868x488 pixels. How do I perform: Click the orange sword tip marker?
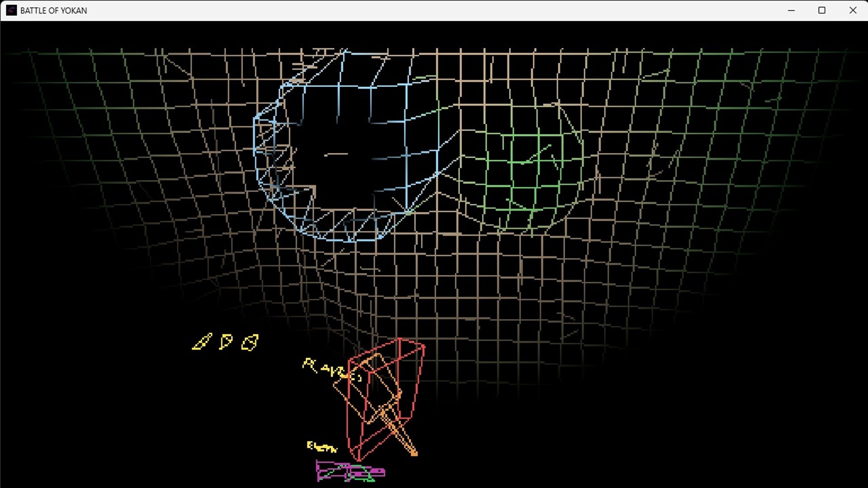point(413,452)
